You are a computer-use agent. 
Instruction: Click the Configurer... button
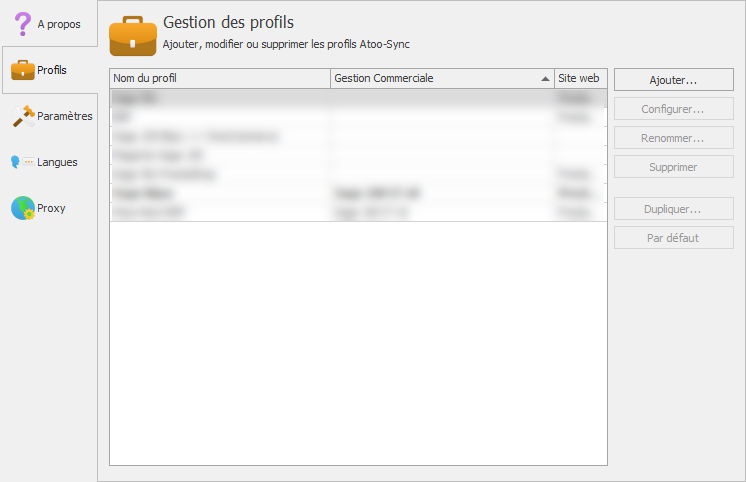(673, 108)
